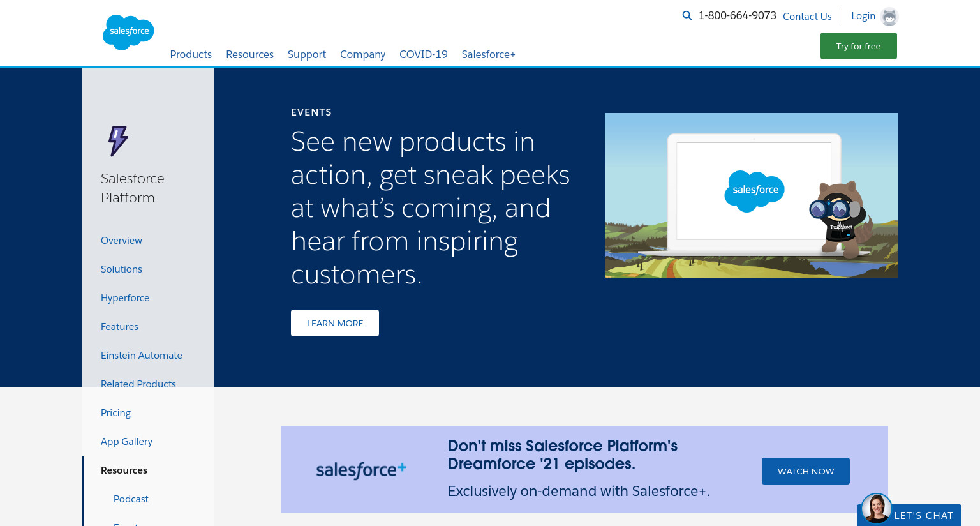
Task: Click the events laptop illustration image
Action: pos(752,195)
